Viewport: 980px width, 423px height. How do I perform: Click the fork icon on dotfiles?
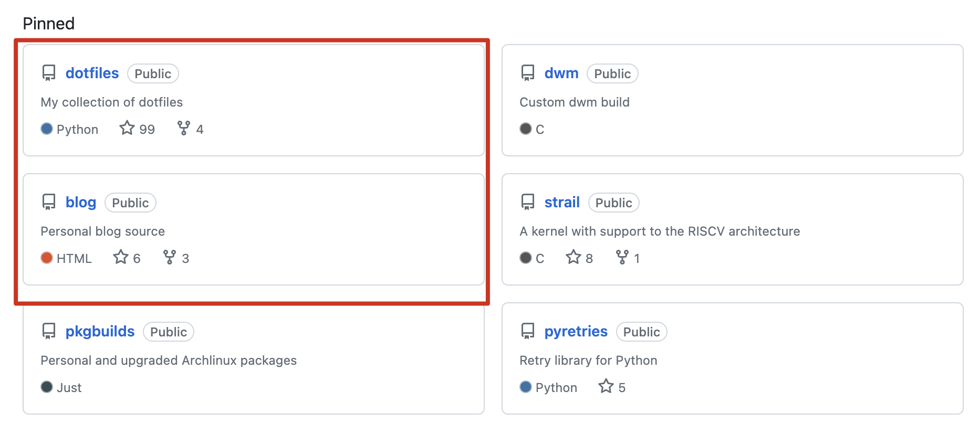point(184,129)
